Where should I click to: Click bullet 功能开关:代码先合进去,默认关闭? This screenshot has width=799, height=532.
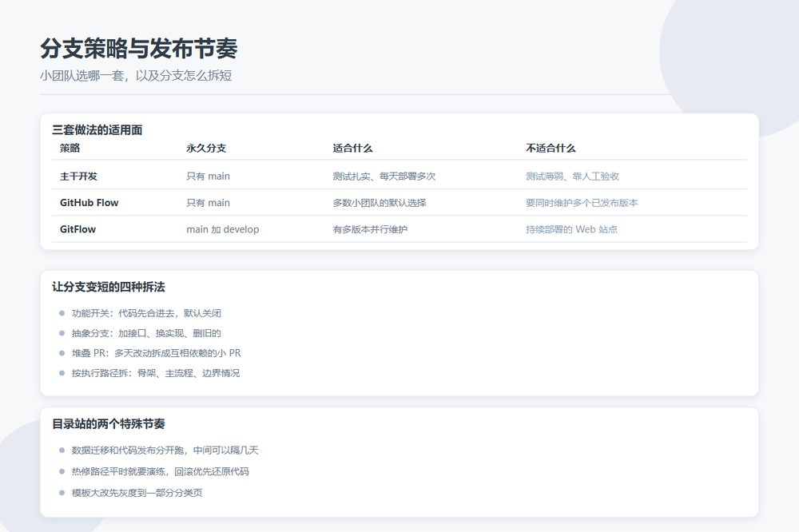pyautogui.click(x=146, y=313)
